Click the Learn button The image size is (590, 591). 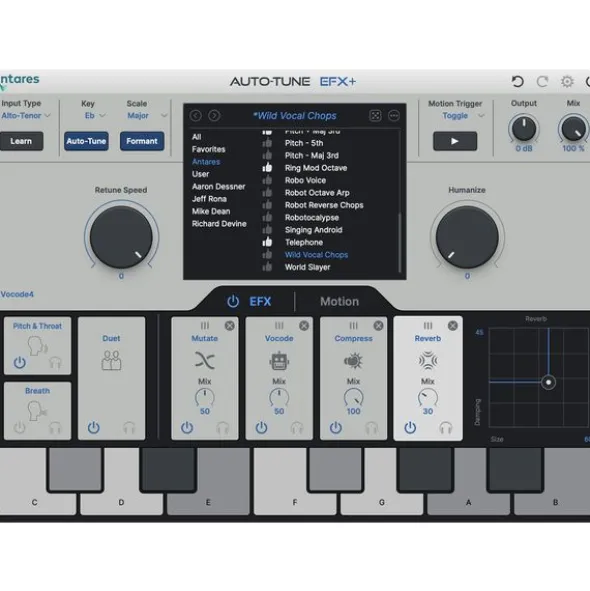pyautogui.click(x=21, y=141)
